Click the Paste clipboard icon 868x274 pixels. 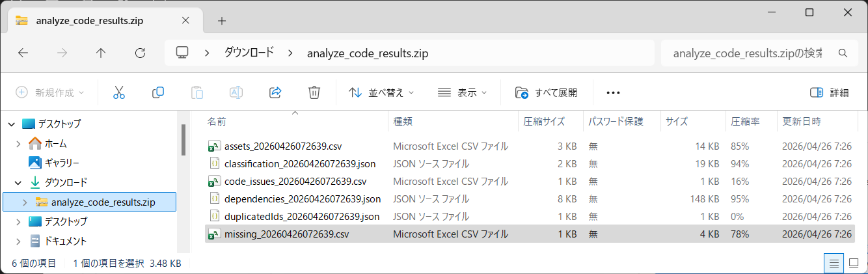[x=197, y=92]
